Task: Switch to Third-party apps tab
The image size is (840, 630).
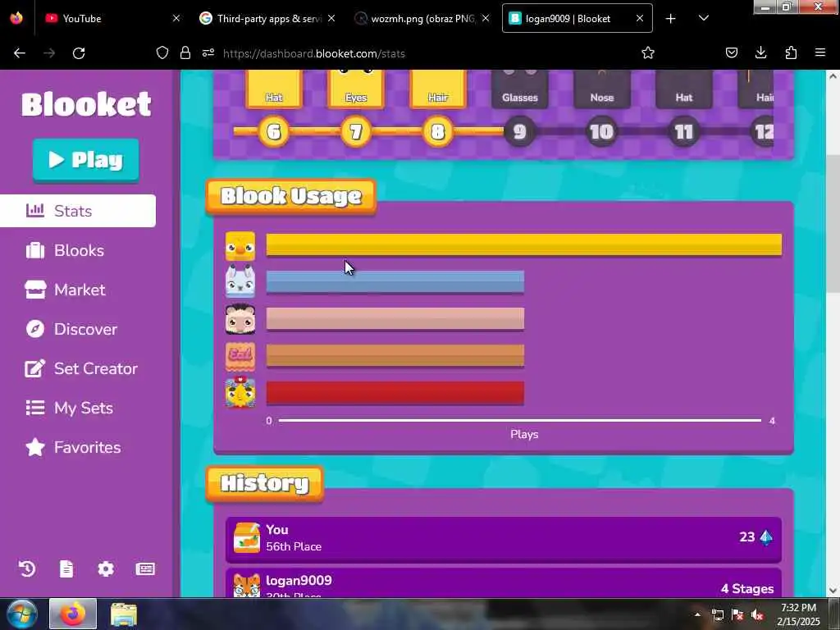Action: [x=268, y=18]
